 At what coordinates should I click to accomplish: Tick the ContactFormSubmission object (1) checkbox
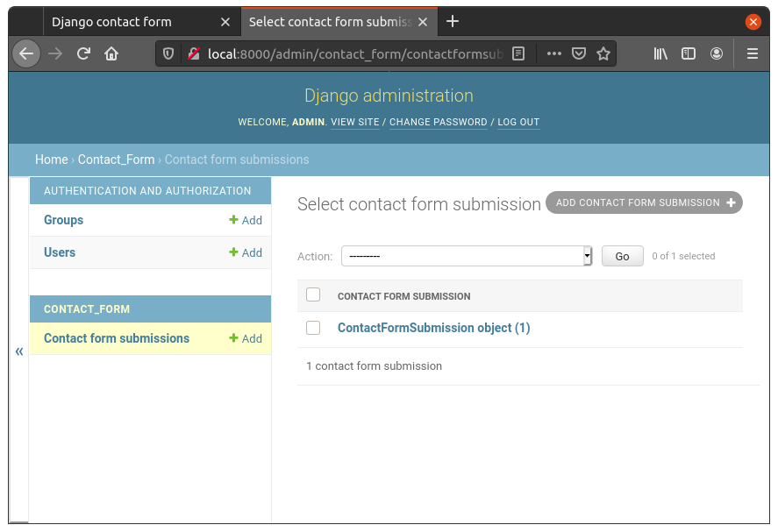click(313, 328)
